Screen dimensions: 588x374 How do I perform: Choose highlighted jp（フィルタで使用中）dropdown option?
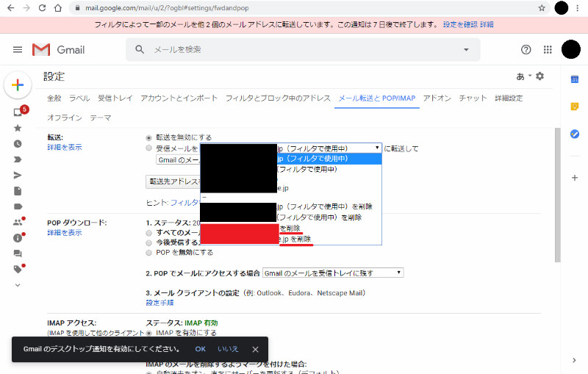291,159
